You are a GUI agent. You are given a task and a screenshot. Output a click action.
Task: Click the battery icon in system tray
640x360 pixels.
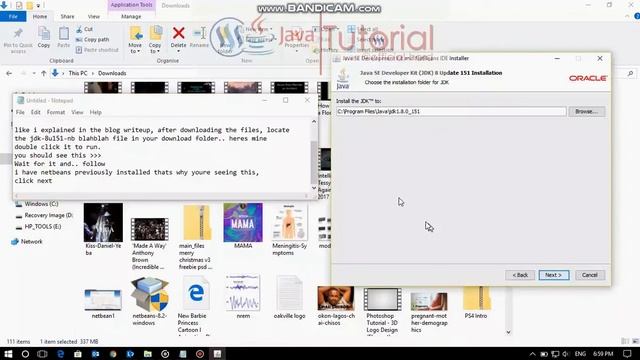[544, 354]
